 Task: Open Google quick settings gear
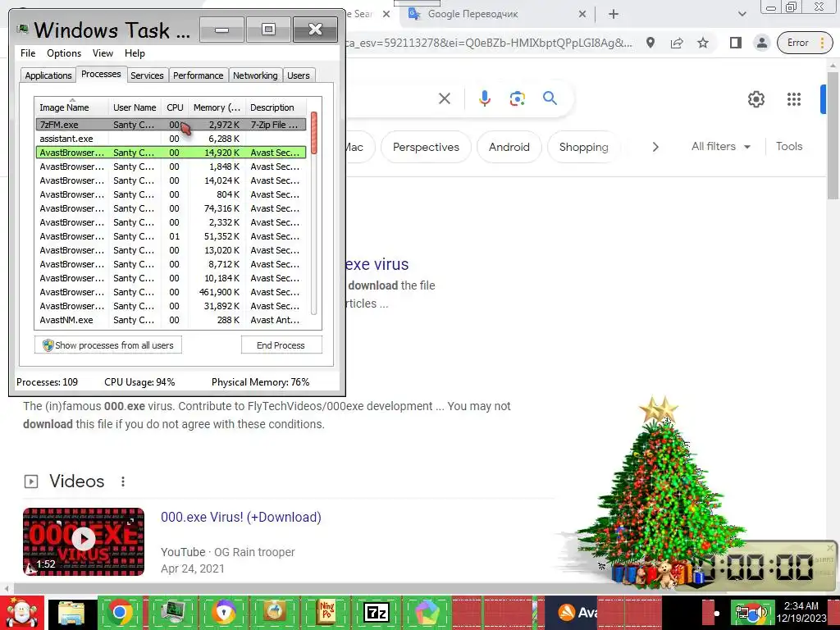coord(756,99)
